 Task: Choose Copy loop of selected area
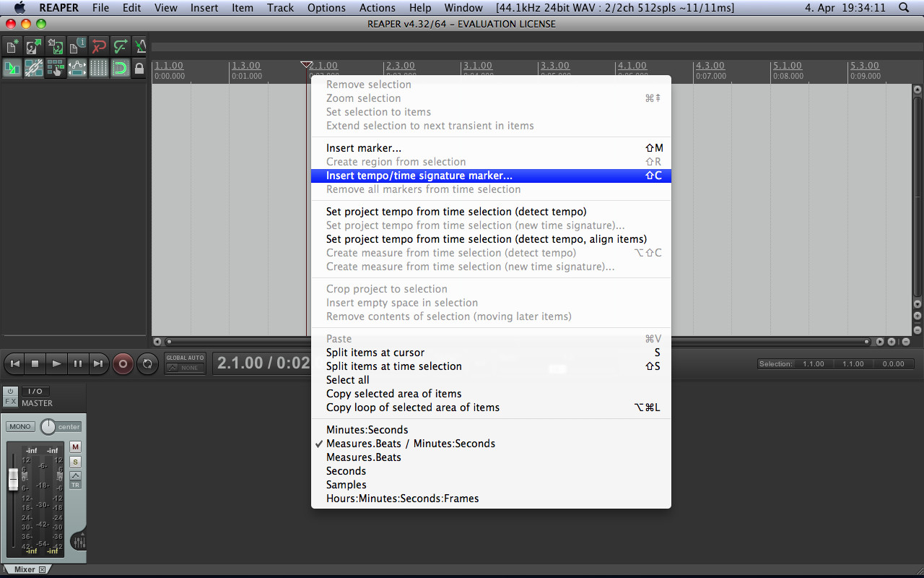[491, 407]
